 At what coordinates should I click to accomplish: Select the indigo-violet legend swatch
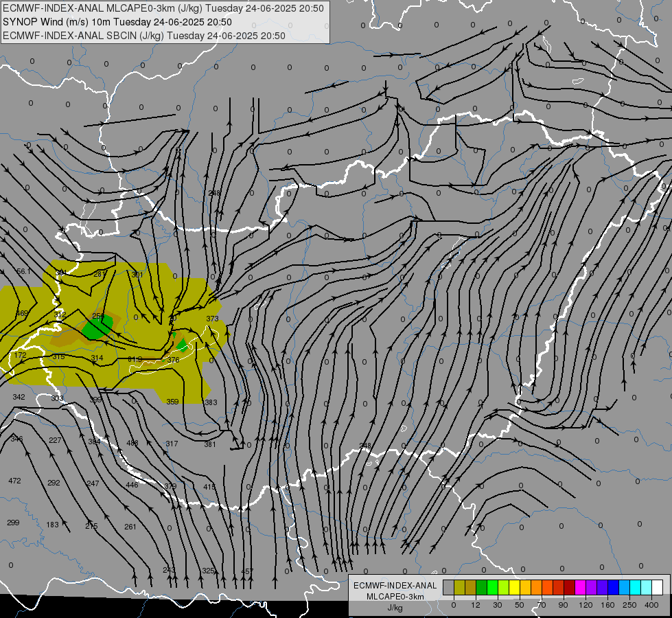(602, 588)
